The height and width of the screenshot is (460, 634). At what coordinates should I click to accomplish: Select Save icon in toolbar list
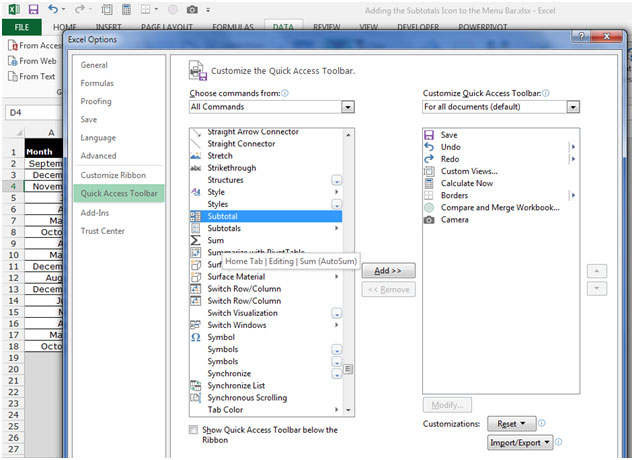click(x=429, y=135)
